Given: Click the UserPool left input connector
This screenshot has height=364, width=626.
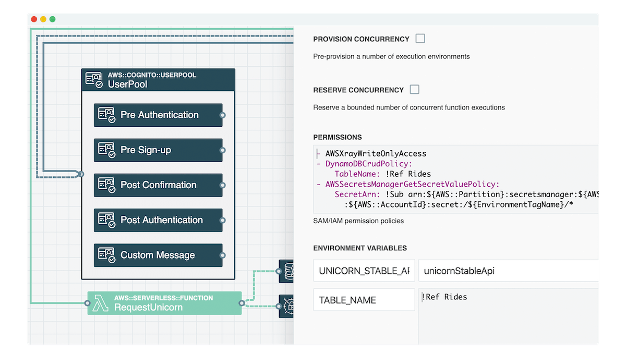Looking at the screenshot, I should pyautogui.click(x=80, y=174).
